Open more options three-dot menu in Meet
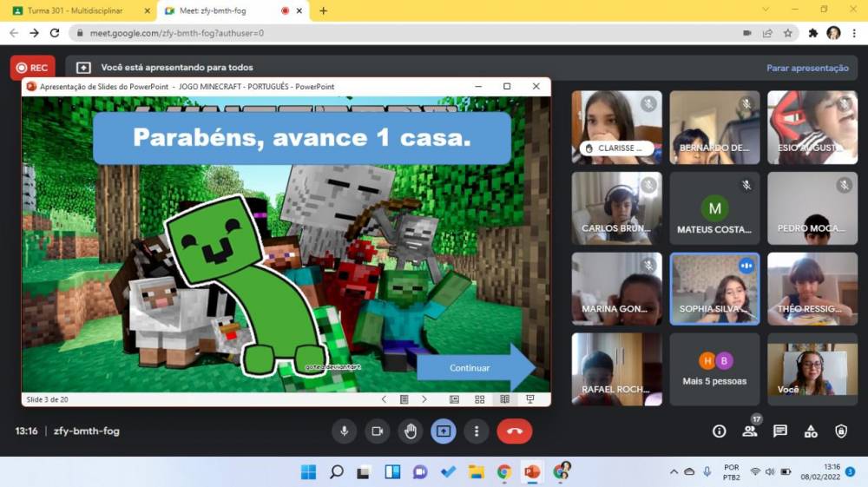This screenshot has height=487, width=868. (x=477, y=431)
